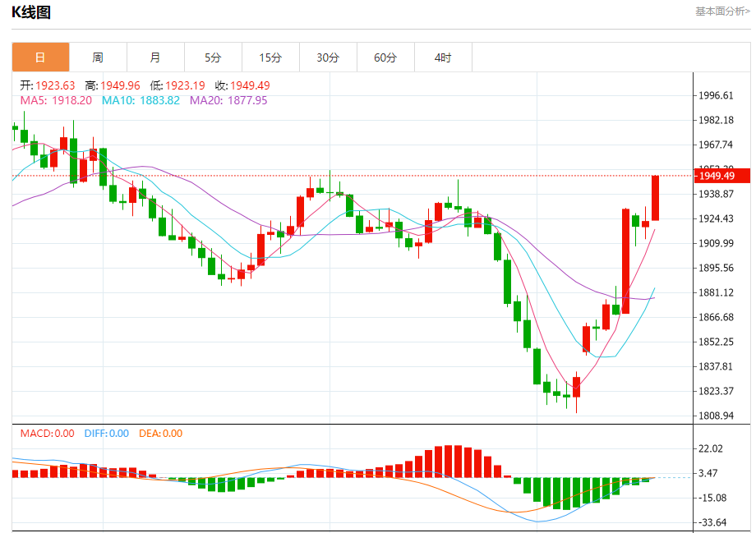Open the 5分 interval tab
This screenshot has height=533, width=756.
(213, 57)
